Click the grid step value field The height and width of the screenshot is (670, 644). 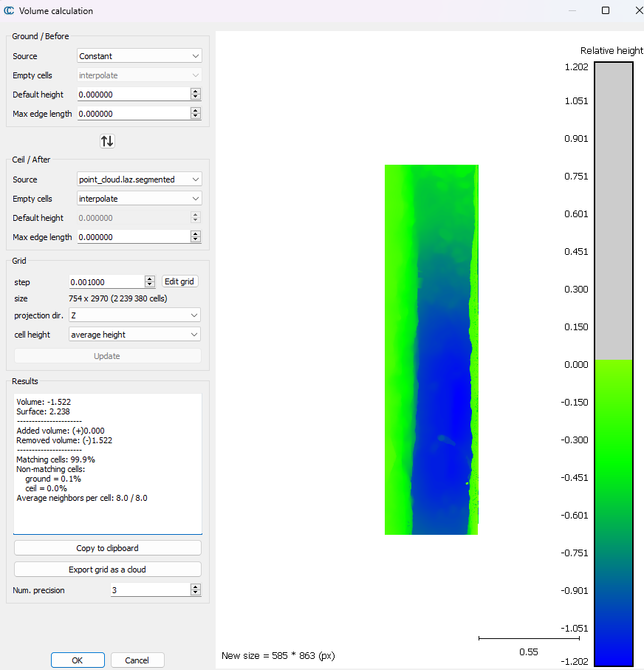[106, 281]
